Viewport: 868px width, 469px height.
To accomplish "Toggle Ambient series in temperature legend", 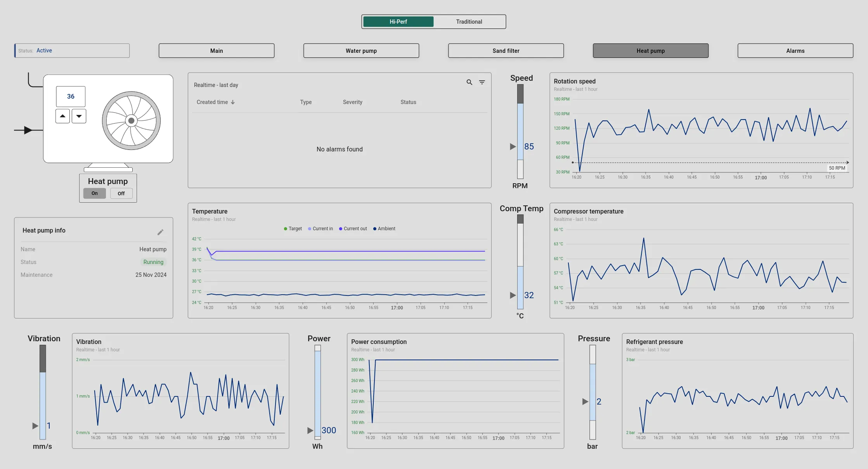I will pyautogui.click(x=384, y=229).
